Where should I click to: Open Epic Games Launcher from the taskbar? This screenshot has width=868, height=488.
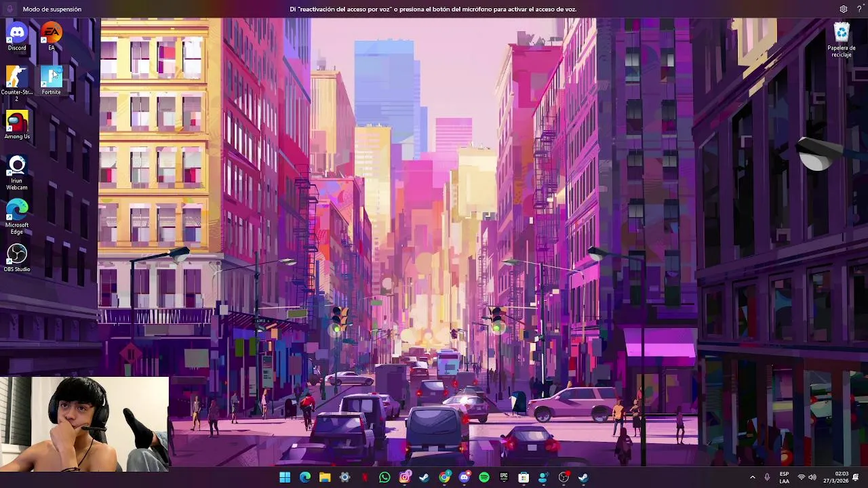pyautogui.click(x=504, y=477)
